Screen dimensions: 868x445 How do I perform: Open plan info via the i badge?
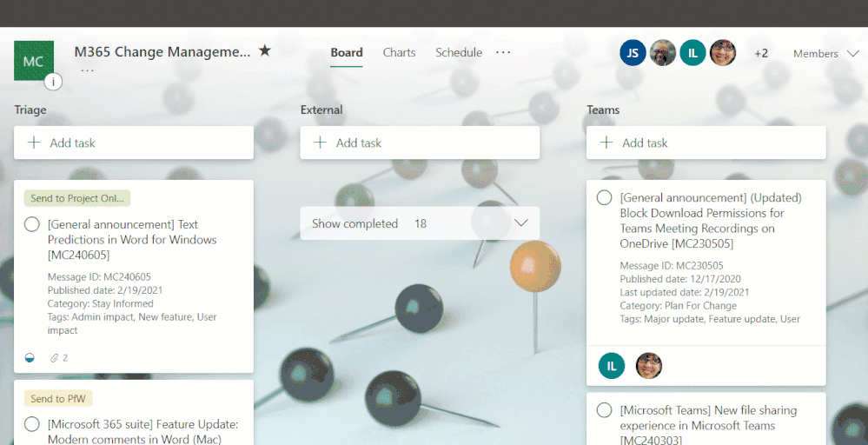coord(53,82)
